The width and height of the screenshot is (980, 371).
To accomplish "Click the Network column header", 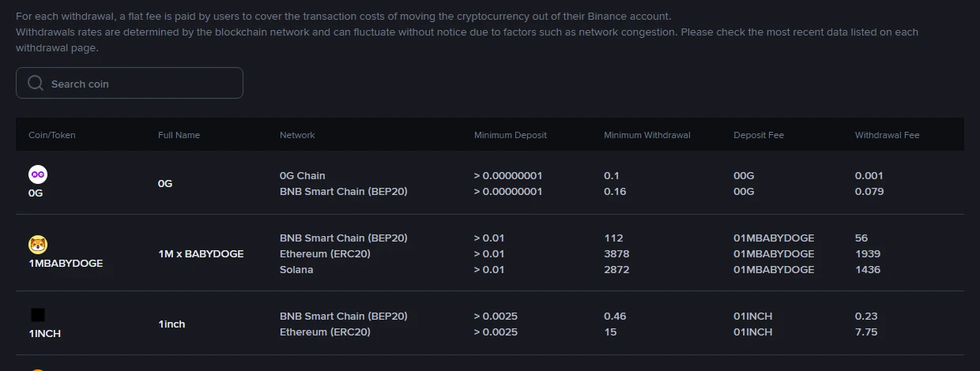I will point(297,135).
